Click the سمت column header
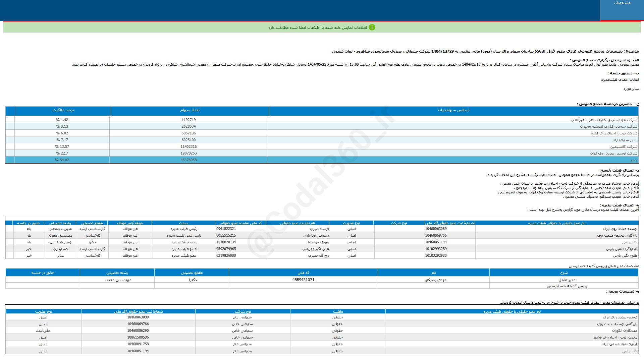The image size is (644, 362). tap(183, 223)
